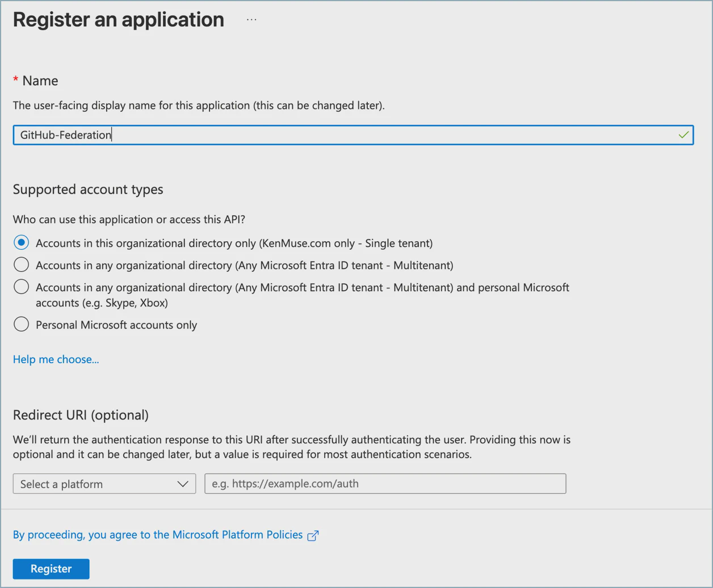Select single tenant KenMuse.com accounts option
Screen dimensions: 713x588
pos(21,242)
